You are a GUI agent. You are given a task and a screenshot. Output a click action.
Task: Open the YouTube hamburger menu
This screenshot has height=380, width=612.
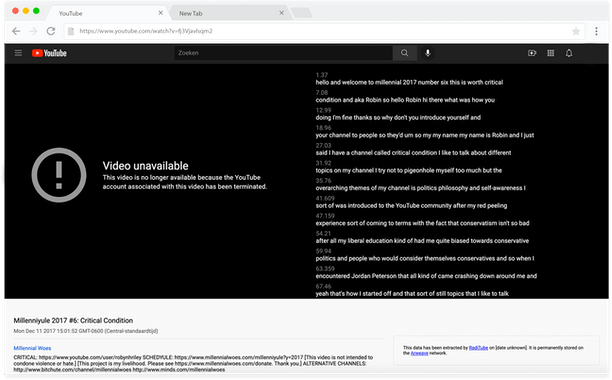18,53
